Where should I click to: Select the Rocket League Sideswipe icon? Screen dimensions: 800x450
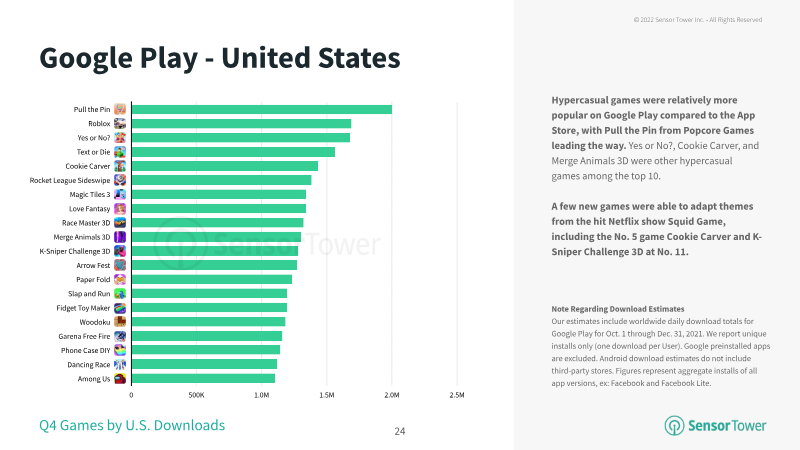tap(120, 180)
